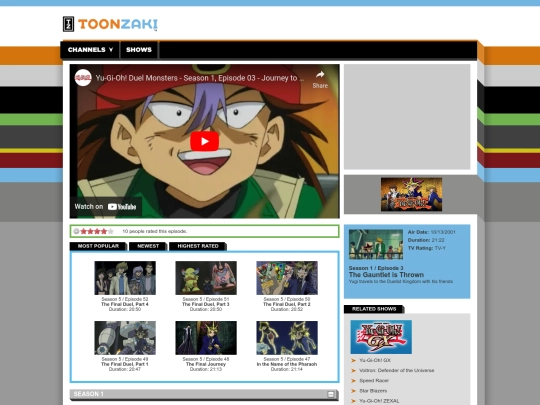Switch to the Most Popular tab
Image resolution: width=540 pixels, height=405 pixels.
point(98,246)
